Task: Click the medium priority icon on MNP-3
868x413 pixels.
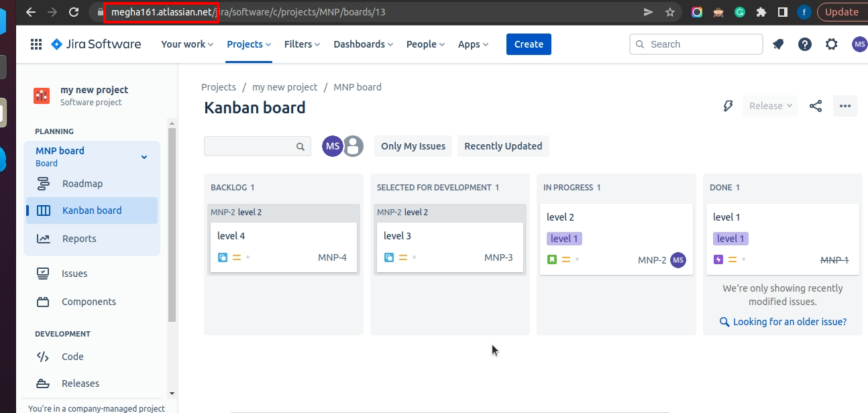Action: 403,257
